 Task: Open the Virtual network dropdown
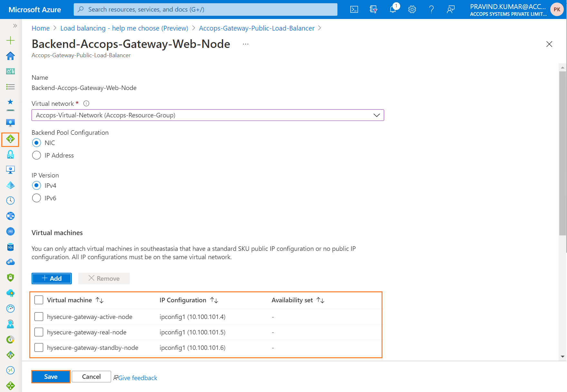pyautogui.click(x=208, y=115)
